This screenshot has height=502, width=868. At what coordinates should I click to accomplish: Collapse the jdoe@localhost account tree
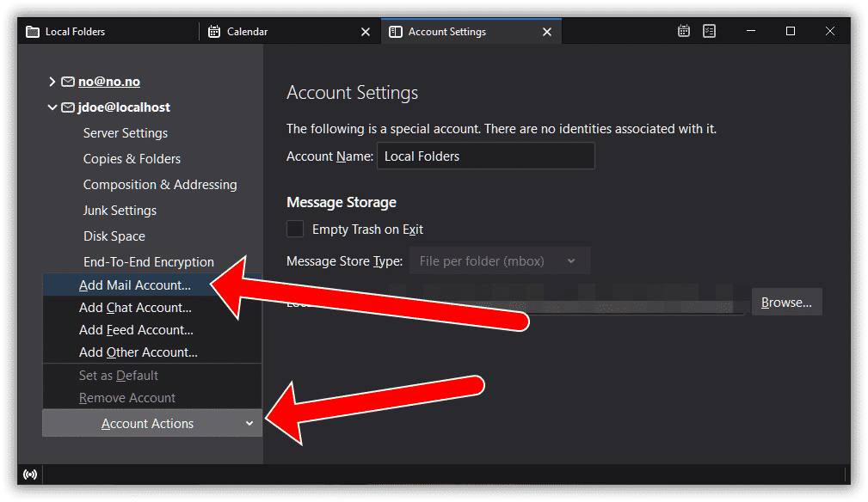(x=52, y=107)
